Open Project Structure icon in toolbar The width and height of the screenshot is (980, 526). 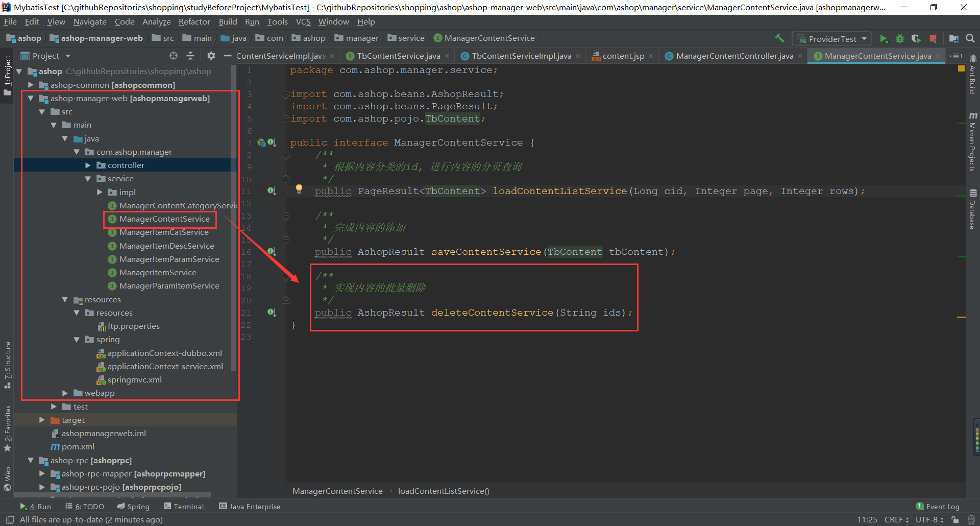pyautogui.click(x=953, y=39)
